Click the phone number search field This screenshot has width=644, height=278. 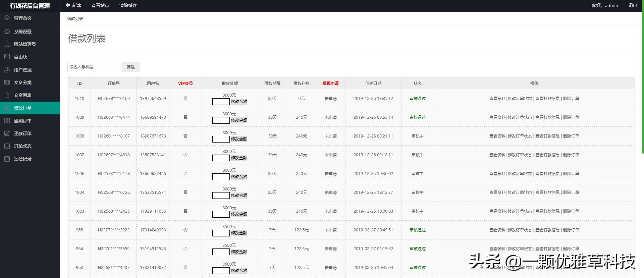click(94, 67)
